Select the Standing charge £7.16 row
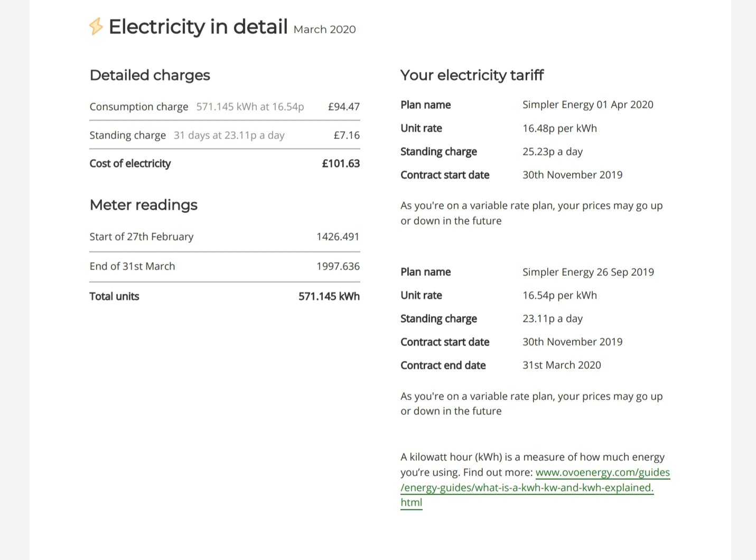 [x=225, y=135]
